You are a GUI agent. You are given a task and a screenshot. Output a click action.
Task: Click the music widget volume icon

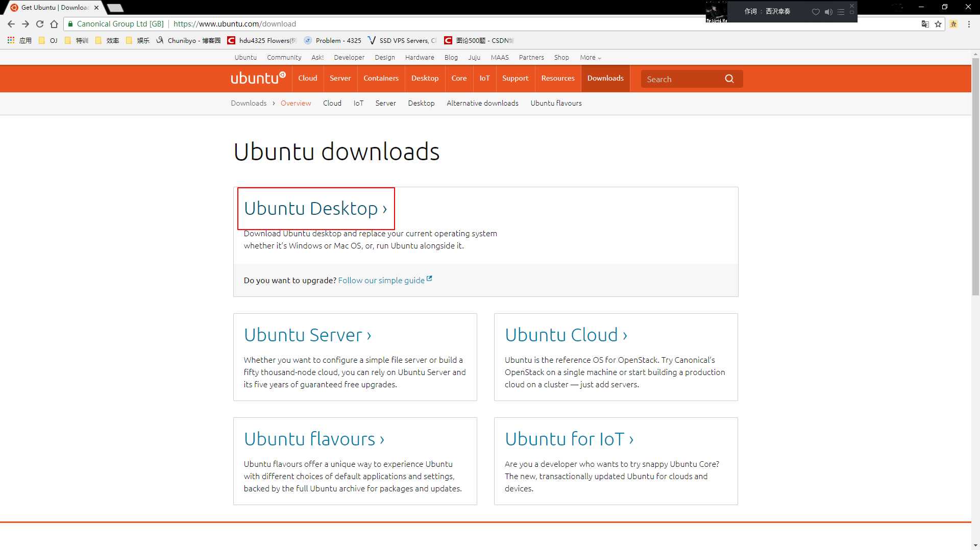coord(828,12)
